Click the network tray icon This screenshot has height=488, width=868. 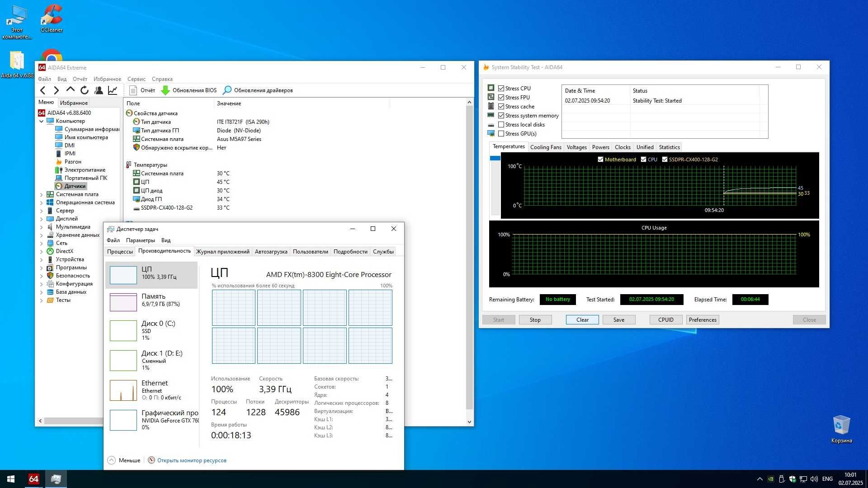coord(803,479)
